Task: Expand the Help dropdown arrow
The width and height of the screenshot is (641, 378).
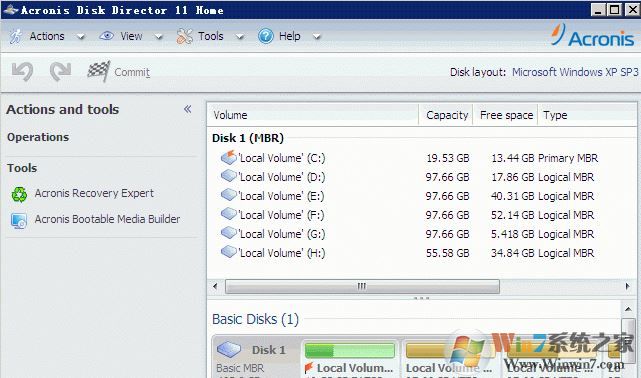Action: 316,37
